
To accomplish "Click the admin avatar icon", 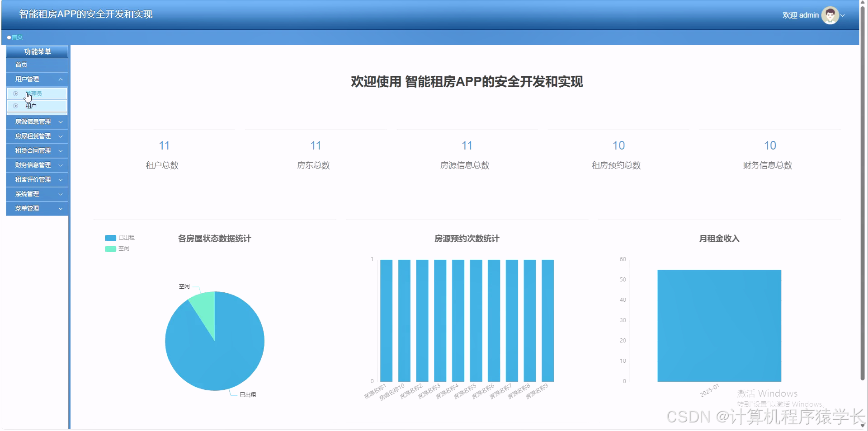I will (830, 15).
